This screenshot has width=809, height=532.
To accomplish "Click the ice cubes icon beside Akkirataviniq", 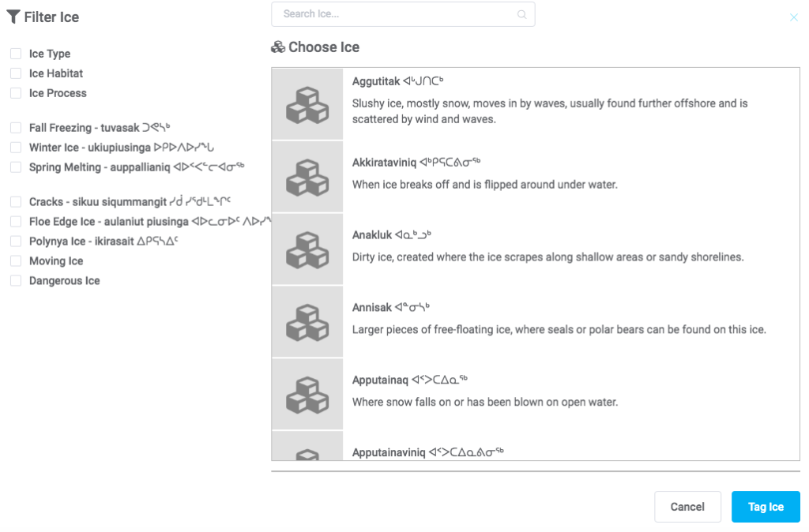I will [307, 178].
